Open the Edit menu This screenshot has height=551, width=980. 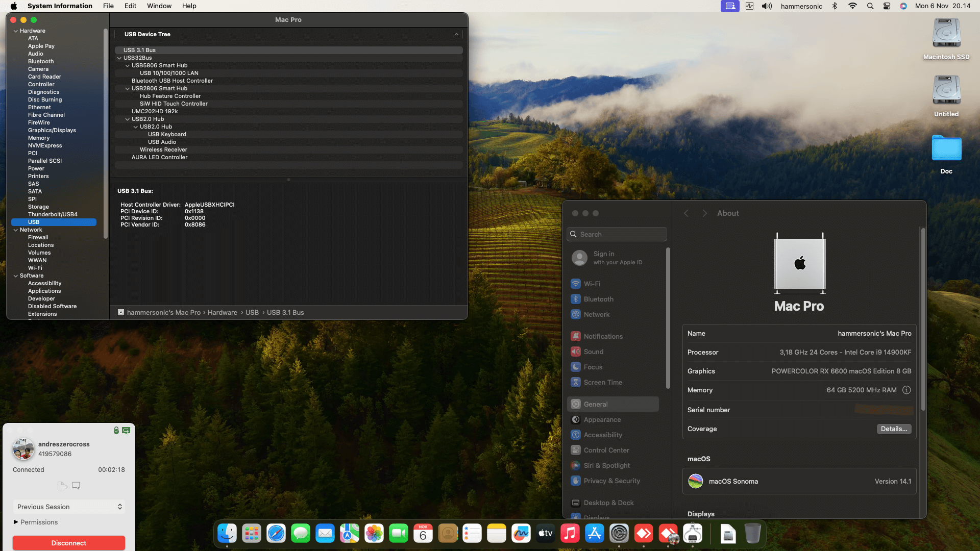[130, 6]
